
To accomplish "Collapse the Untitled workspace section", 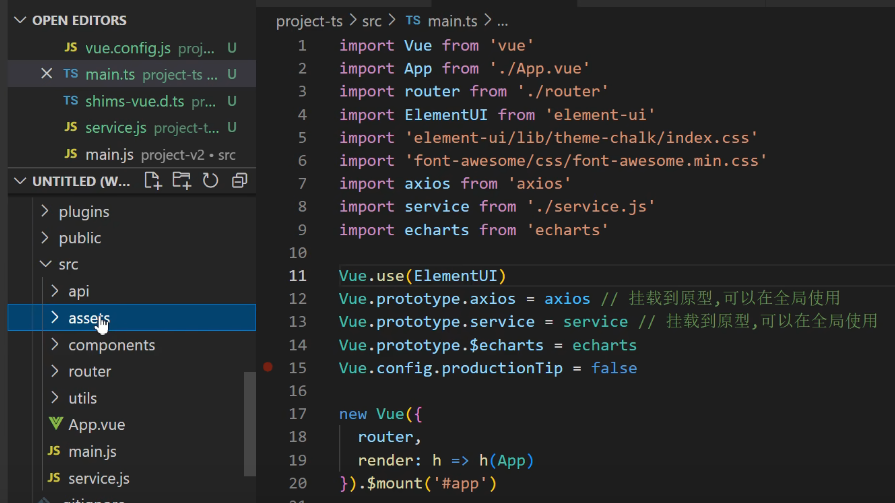I will pos(20,181).
